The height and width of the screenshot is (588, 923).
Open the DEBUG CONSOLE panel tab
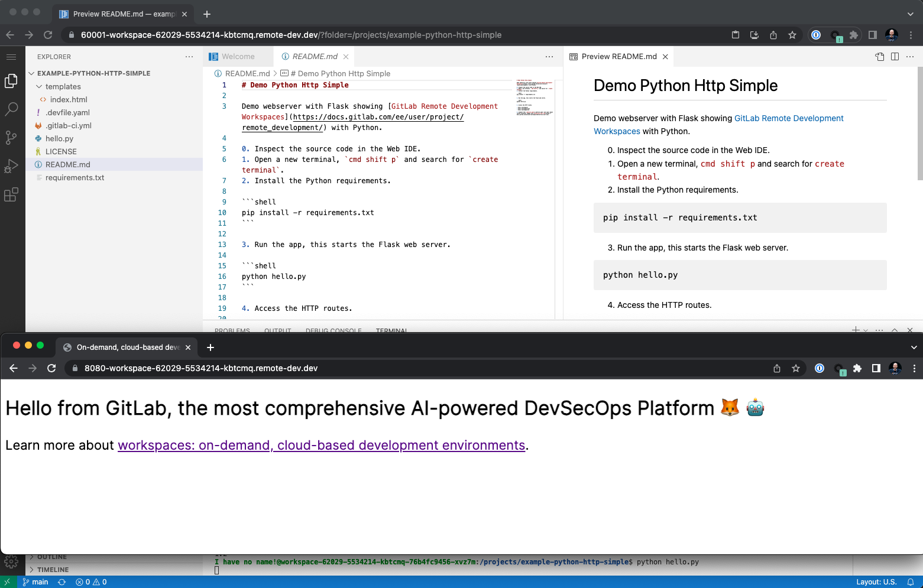click(x=333, y=331)
